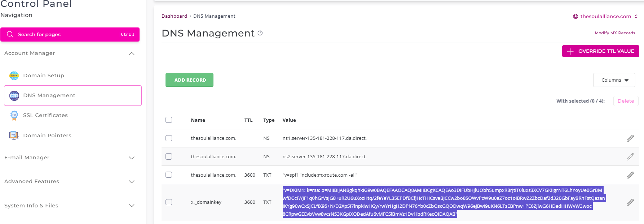Check the x._domainkey record checkbox
The height and width of the screenshot is (224, 644).
point(169,202)
